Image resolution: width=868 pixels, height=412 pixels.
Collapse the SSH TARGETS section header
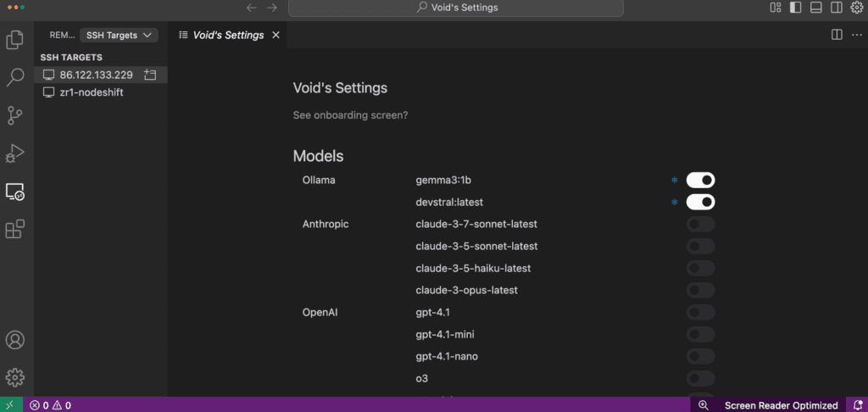[71, 58]
